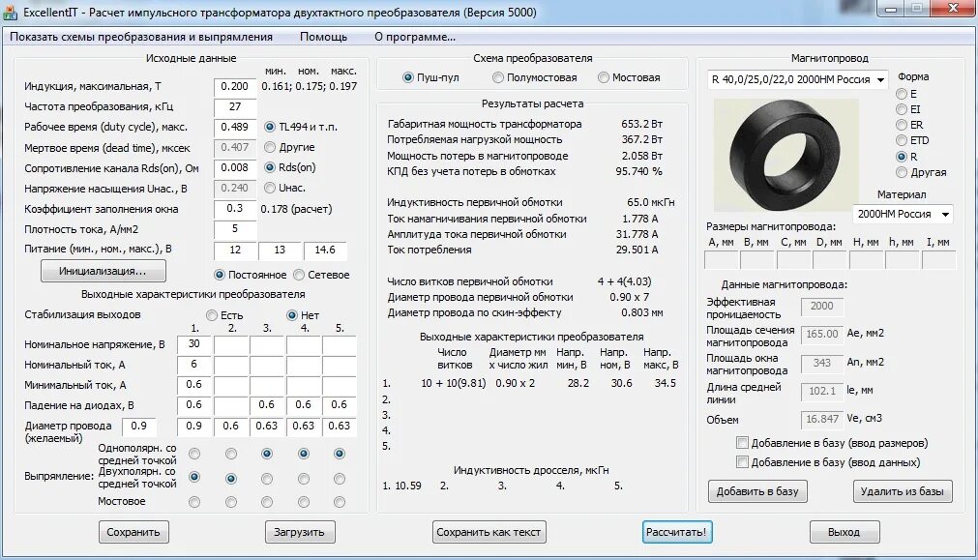Viewport: 978px width, 560px height.
Task: Click the Rds(on) resistance field 0.008
Action: (x=235, y=167)
